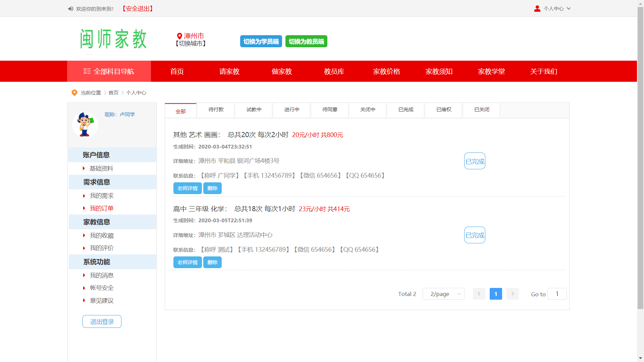Delete the 高中 三年级 化学 order

pos(212,262)
